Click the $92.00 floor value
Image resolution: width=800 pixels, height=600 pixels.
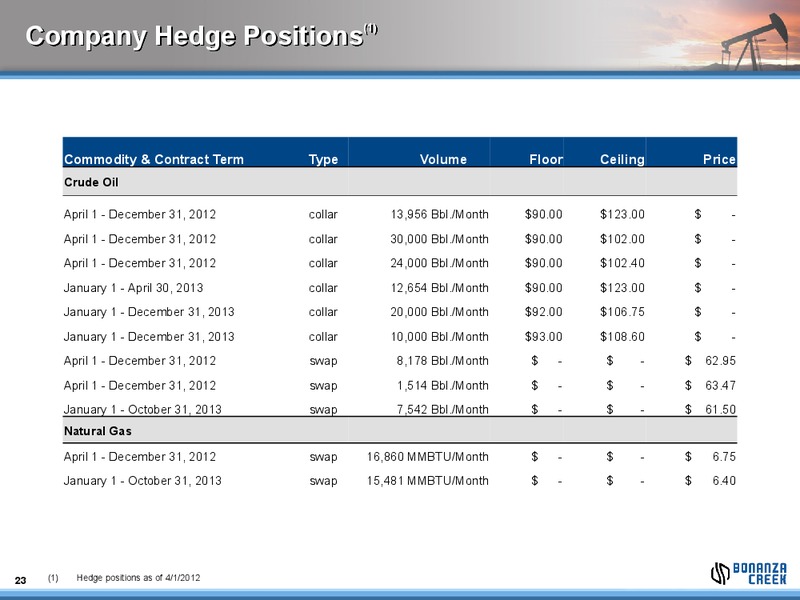pos(543,312)
